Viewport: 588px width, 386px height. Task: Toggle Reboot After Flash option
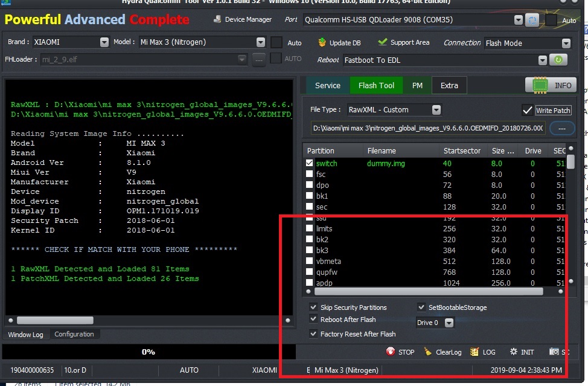(313, 319)
